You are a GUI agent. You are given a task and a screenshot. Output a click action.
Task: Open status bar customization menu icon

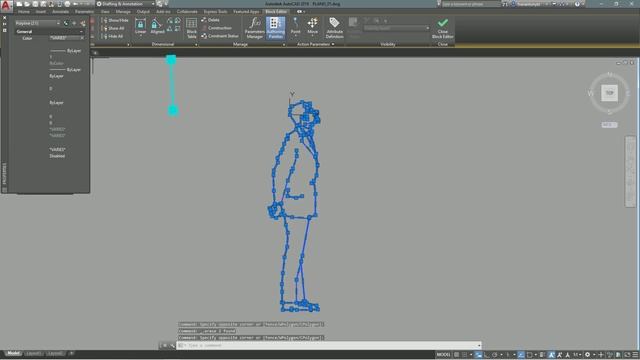pos(635,355)
